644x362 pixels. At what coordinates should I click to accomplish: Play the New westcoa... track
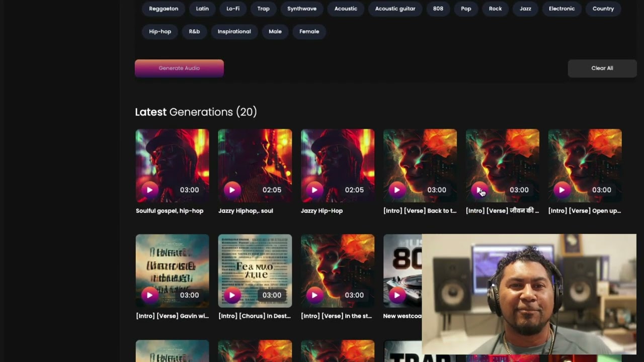coord(397,295)
